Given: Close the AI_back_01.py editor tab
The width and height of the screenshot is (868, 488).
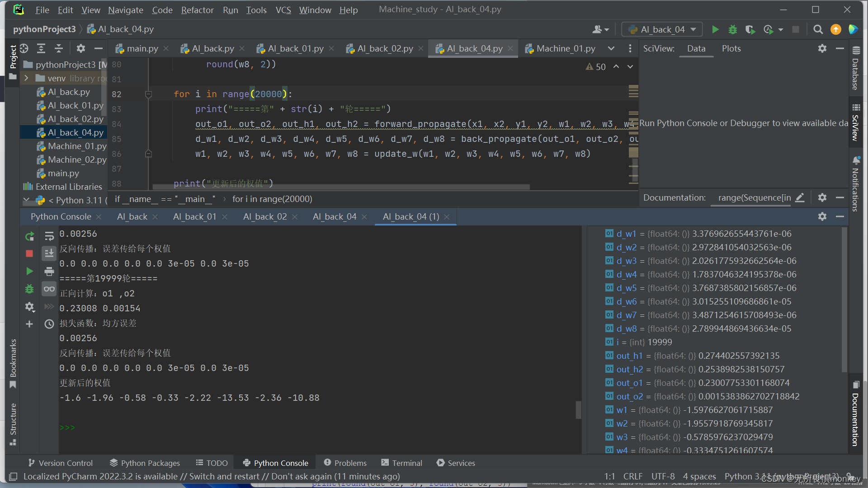Looking at the screenshot, I should click(x=332, y=48).
